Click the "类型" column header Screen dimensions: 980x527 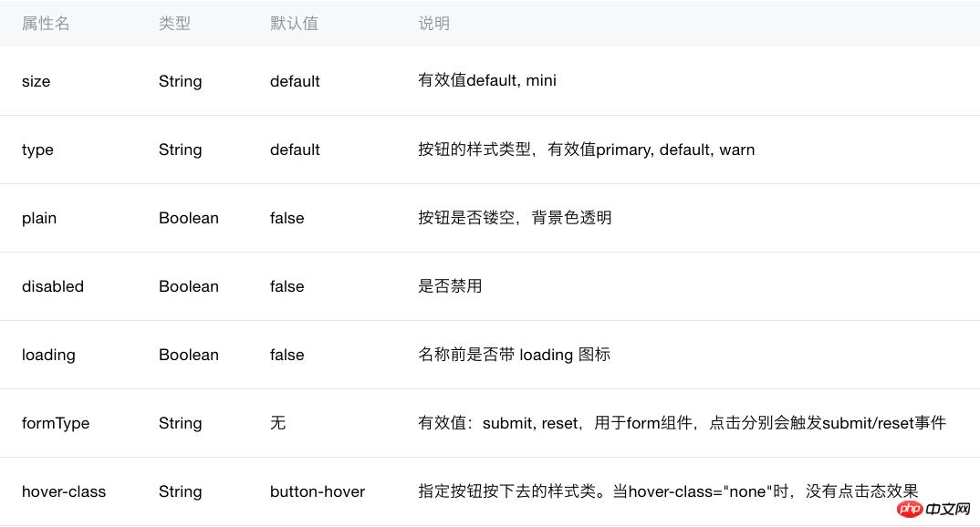click(174, 24)
